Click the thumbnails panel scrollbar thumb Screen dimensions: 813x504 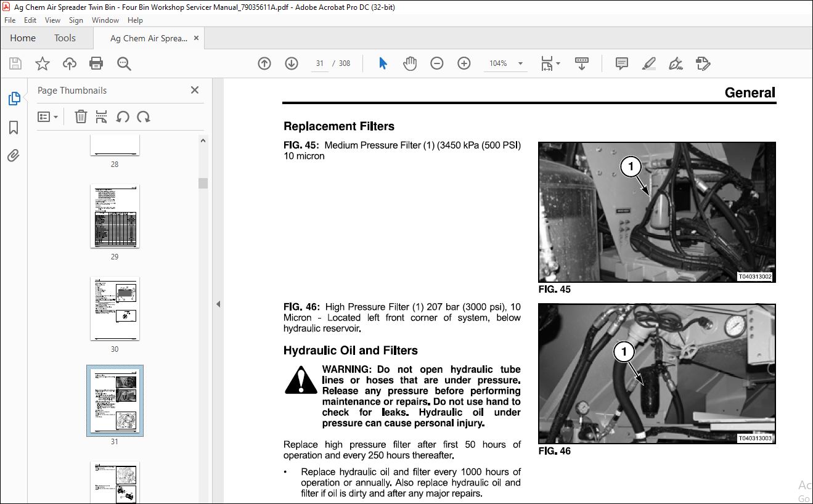click(203, 183)
